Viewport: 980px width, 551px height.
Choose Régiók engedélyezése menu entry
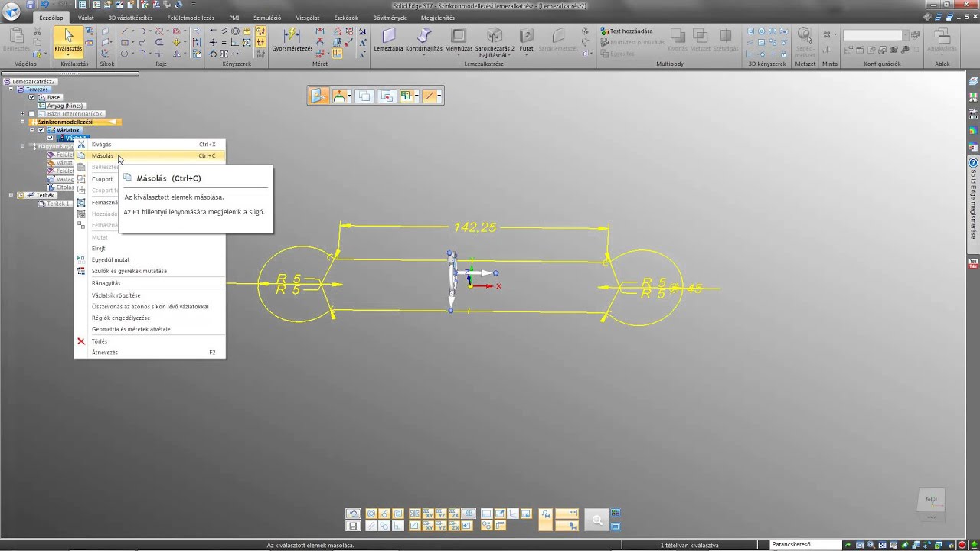pyautogui.click(x=150, y=318)
